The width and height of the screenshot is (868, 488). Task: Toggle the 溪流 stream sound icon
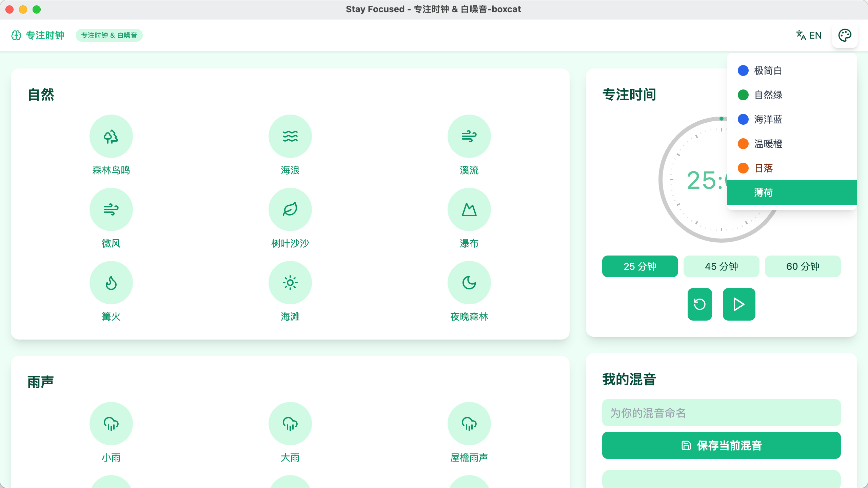coord(469,136)
